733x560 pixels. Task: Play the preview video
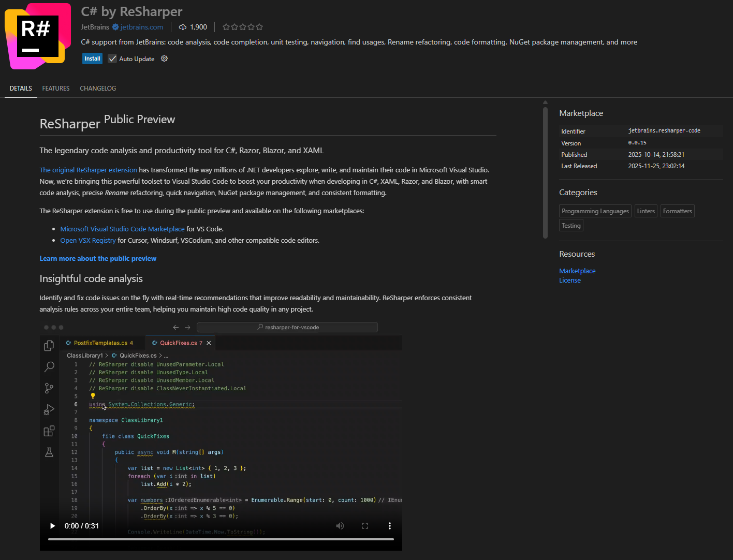pyautogui.click(x=52, y=526)
